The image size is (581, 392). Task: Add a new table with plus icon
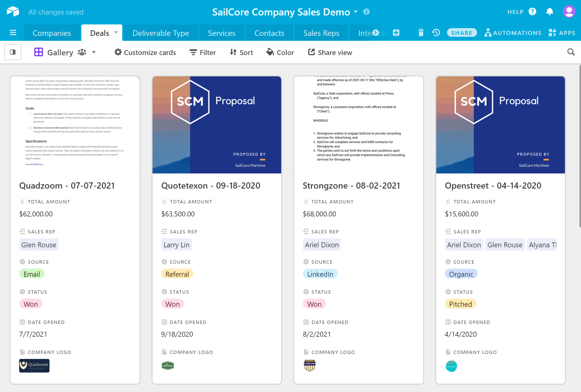396,33
